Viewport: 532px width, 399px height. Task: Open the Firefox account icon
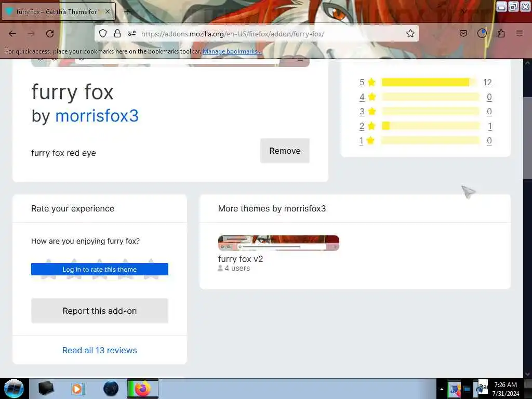[x=482, y=33]
